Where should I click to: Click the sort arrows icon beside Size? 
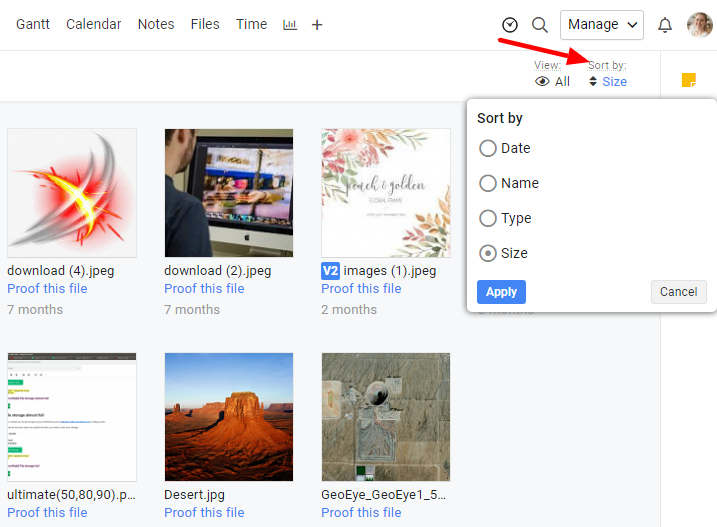point(593,81)
